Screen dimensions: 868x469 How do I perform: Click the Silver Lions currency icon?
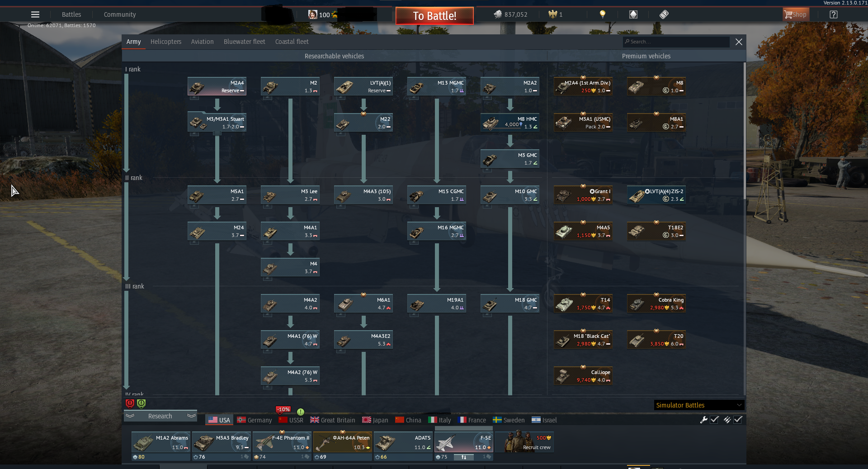(x=498, y=14)
